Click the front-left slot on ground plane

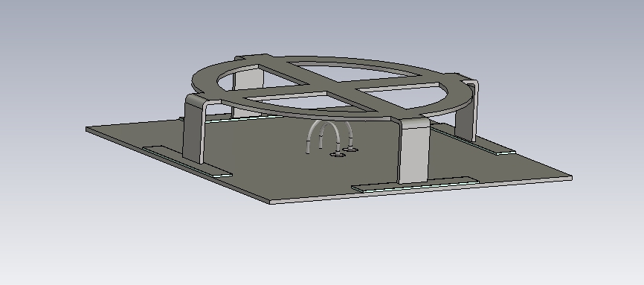click(x=187, y=161)
